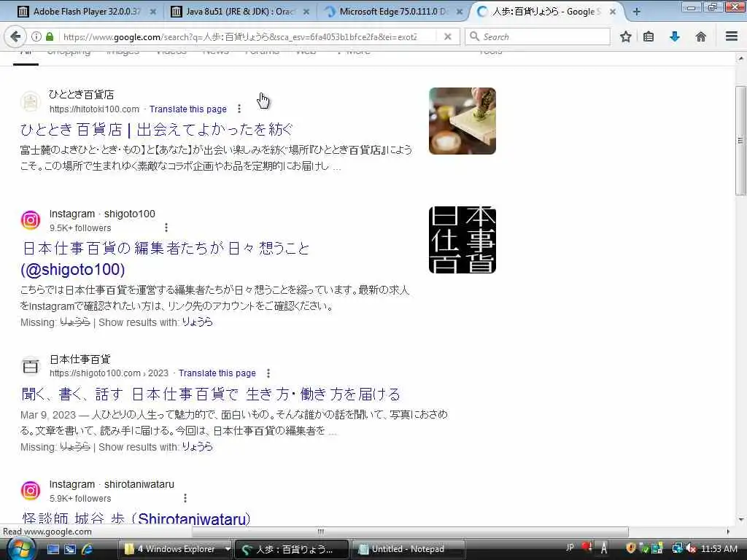Screen dimensions: 747x560
Task: Go to the home page icon
Action: [701, 36]
